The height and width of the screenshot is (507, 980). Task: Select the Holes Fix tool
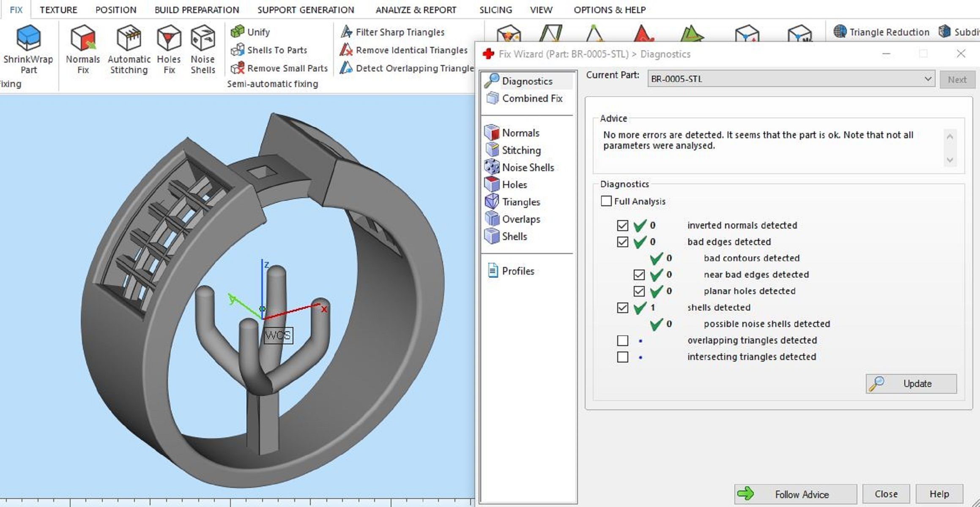(169, 49)
